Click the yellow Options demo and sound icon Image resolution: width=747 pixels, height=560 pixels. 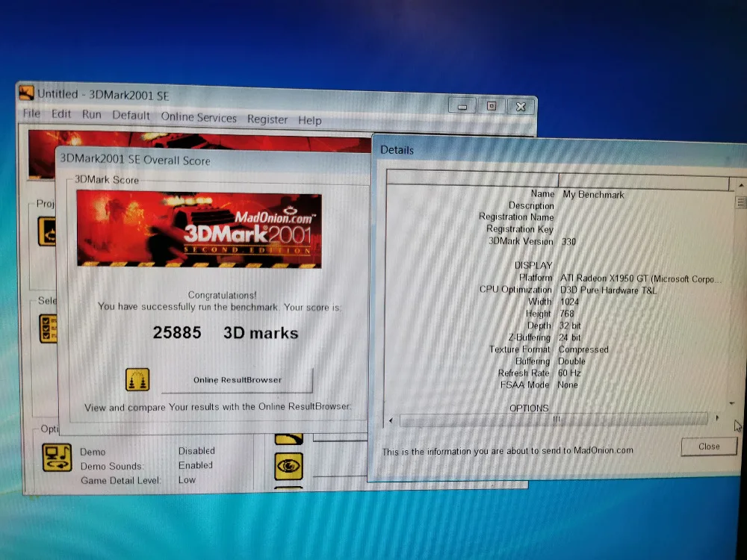point(57,457)
